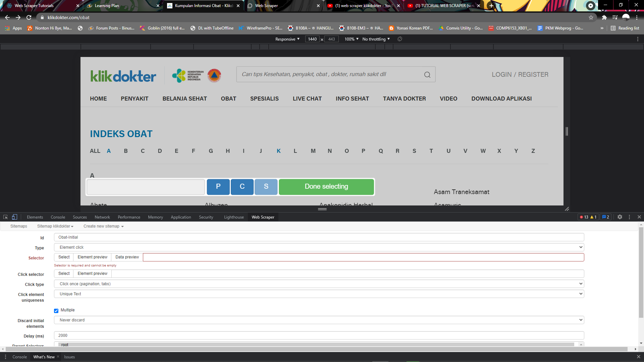The width and height of the screenshot is (644, 362).
Task: Switch to the Lighthouse DevTools tab
Action: pos(234,217)
